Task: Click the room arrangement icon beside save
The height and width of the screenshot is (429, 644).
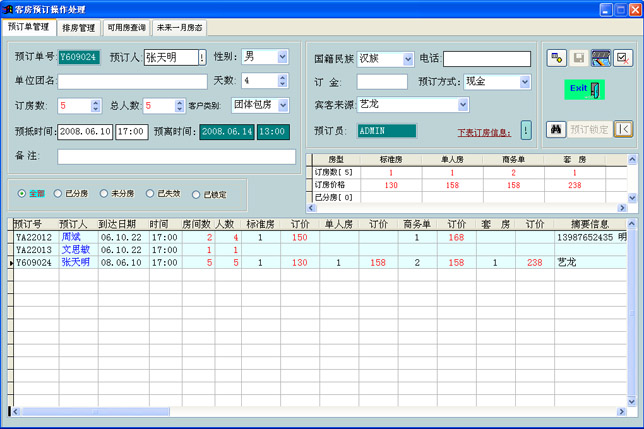Action: (601, 59)
